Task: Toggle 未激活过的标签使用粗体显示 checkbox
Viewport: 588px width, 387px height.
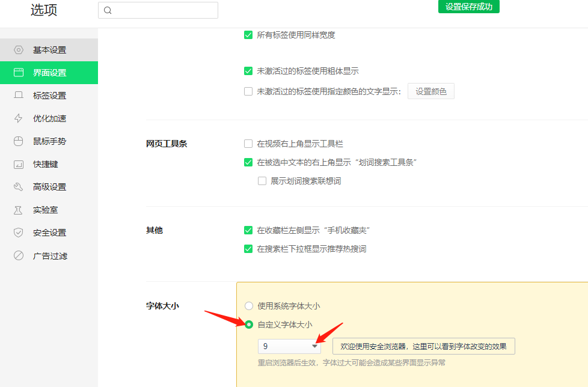Action: tap(248, 71)
